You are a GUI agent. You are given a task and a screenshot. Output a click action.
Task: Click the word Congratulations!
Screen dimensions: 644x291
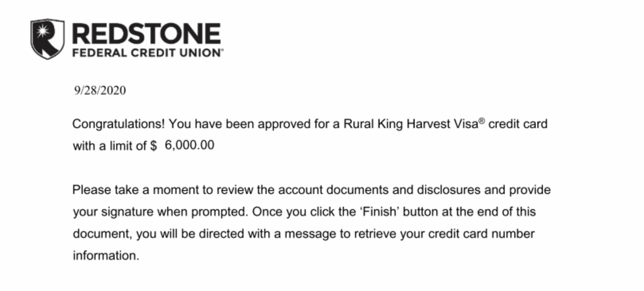click(x=118, y=124)
